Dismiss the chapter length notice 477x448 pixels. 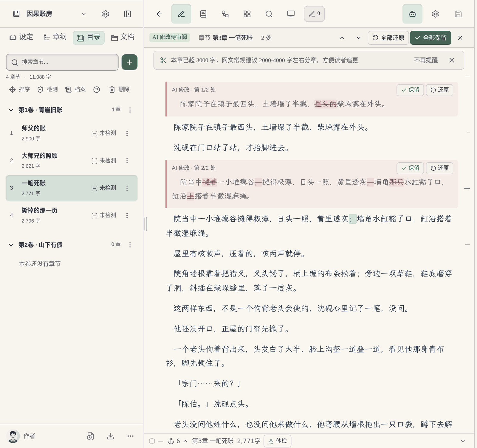pyautogui.click(x=452, y=60)
